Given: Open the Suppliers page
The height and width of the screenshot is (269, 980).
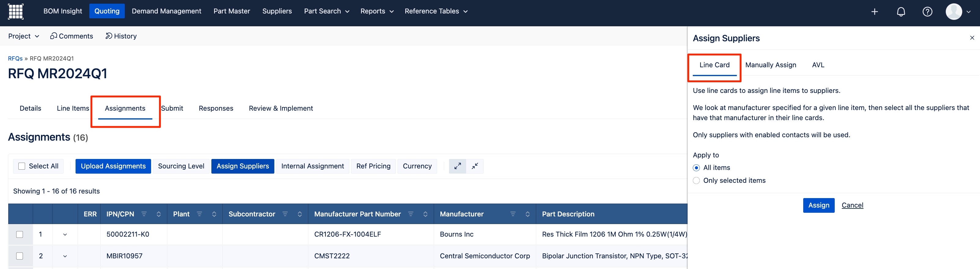Looking at the screenshot, I should tap(277, 11).
